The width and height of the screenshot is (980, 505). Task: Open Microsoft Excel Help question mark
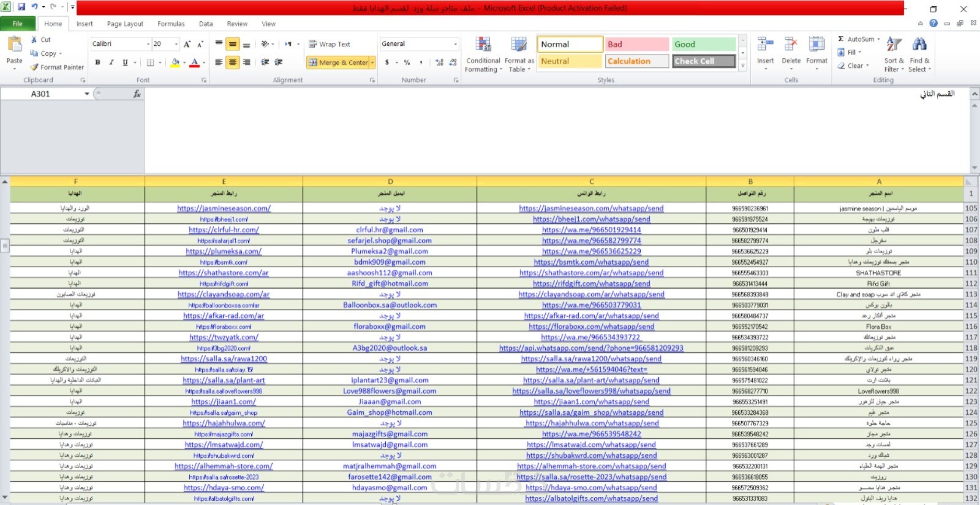tap(933, 23)
